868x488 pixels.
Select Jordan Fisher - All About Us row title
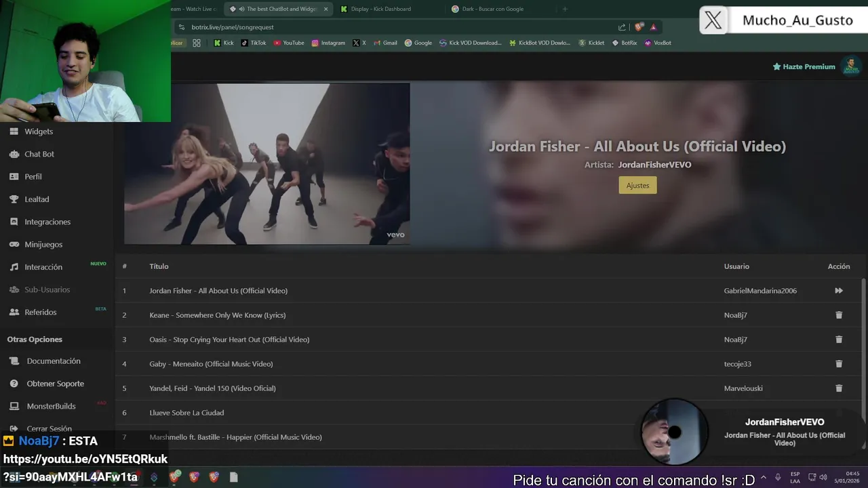[x=218, y=291]
